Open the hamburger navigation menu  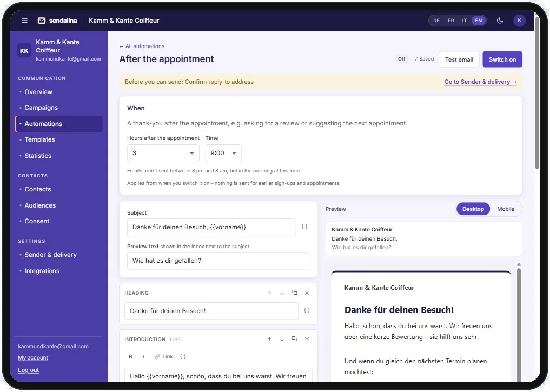(24, 21)
